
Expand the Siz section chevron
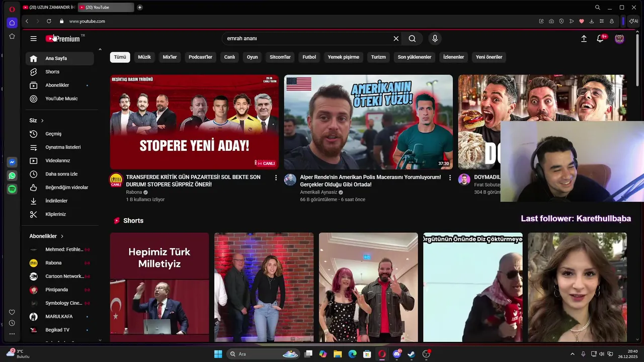pos(42,121)
